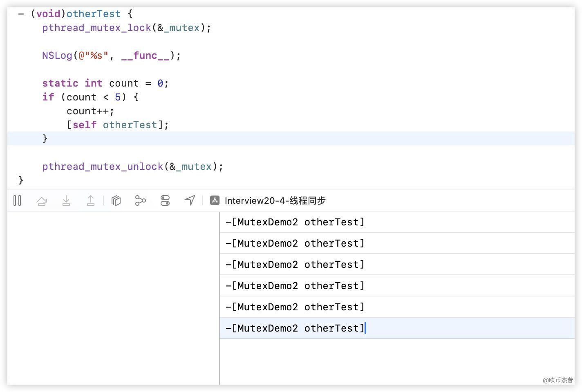The height and width of the screenshot is (392, 582).
Task: Click the pthread_mutex_lock code line
Action: 126,28
